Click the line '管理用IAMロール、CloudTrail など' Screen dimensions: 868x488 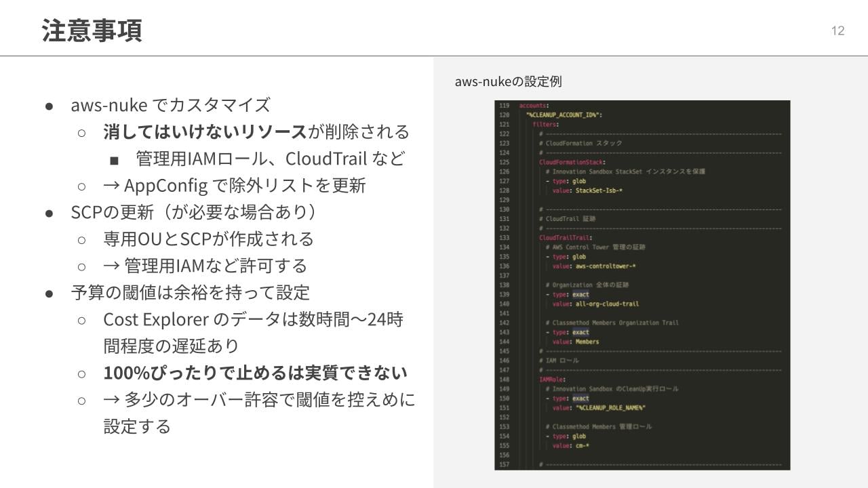pos(271,159)
